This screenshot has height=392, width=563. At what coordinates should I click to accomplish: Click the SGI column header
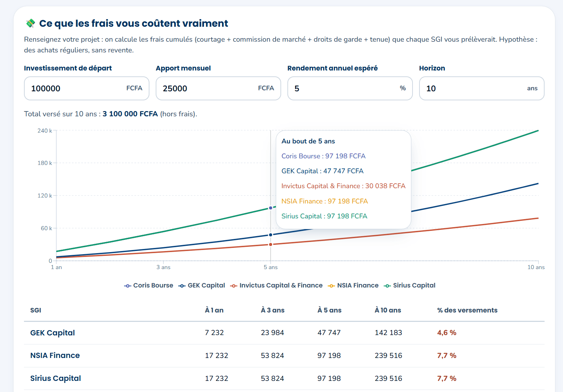click(36, 310)
